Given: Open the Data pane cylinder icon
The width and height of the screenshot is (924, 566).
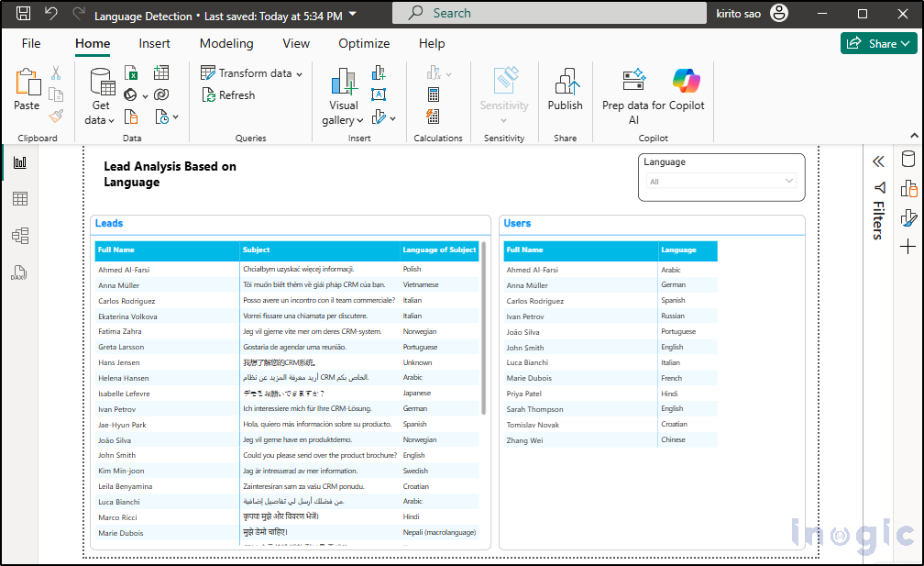Looking at the screenshot, I should 908,159.
